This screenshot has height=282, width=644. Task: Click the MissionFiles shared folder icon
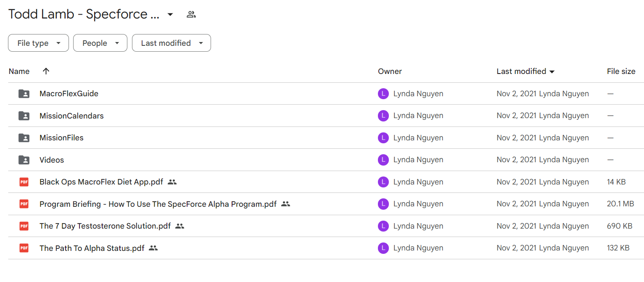pyautogui.click(x=24, y=138)
